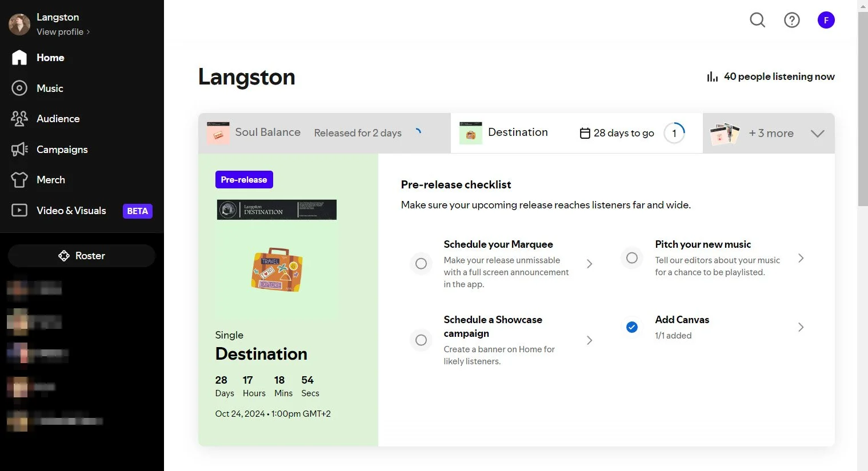This screenshot has height=471, width=868.
Task: Click the calendar icon by 28 days
Action: [x=585, y=133]
